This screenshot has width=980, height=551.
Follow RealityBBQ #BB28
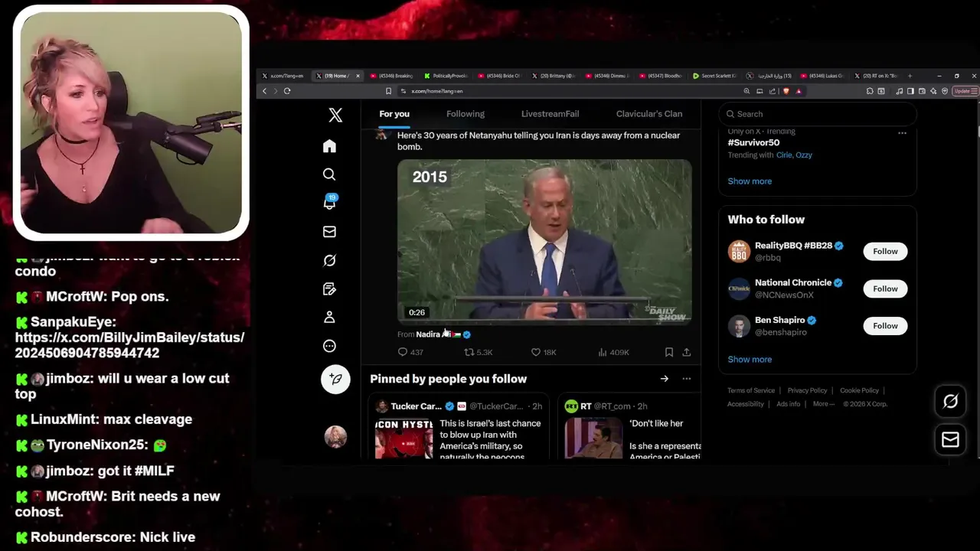point(885,252)
